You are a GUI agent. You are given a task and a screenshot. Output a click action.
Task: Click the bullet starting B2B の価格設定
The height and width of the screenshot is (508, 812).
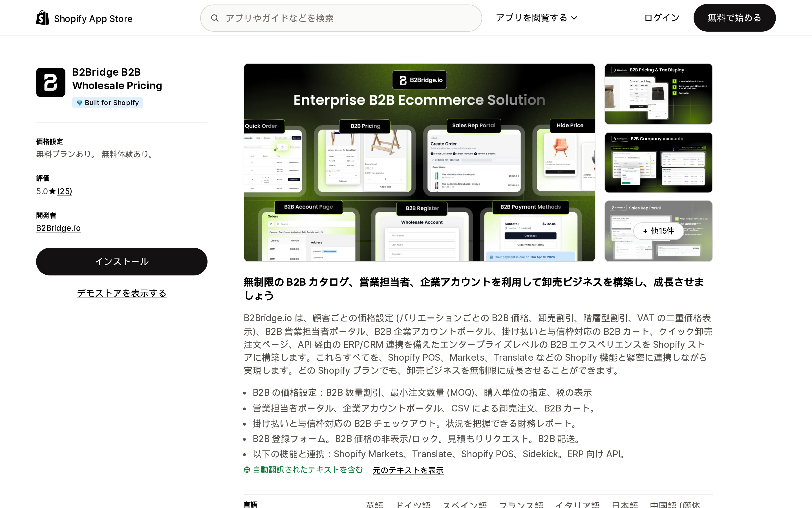pos(422,392)
